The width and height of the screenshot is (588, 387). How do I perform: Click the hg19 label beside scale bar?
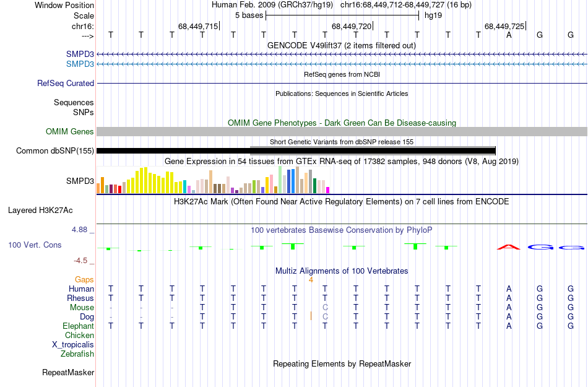433,15
